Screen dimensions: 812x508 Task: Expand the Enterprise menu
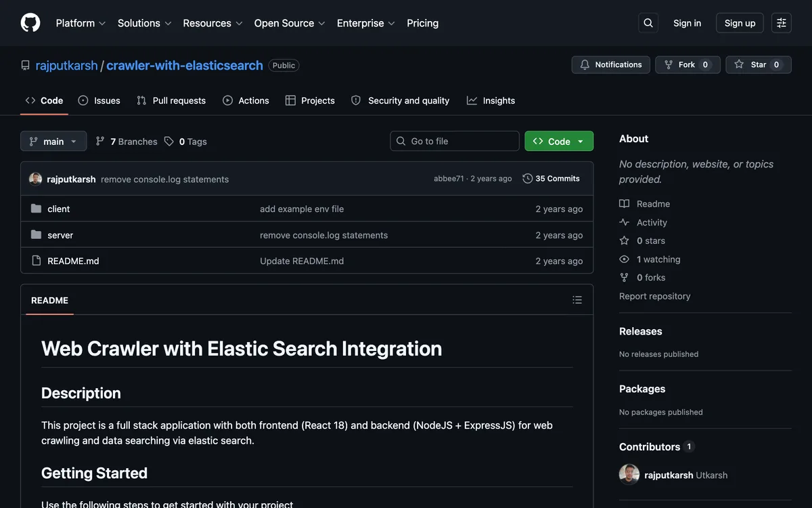[366, 23]
